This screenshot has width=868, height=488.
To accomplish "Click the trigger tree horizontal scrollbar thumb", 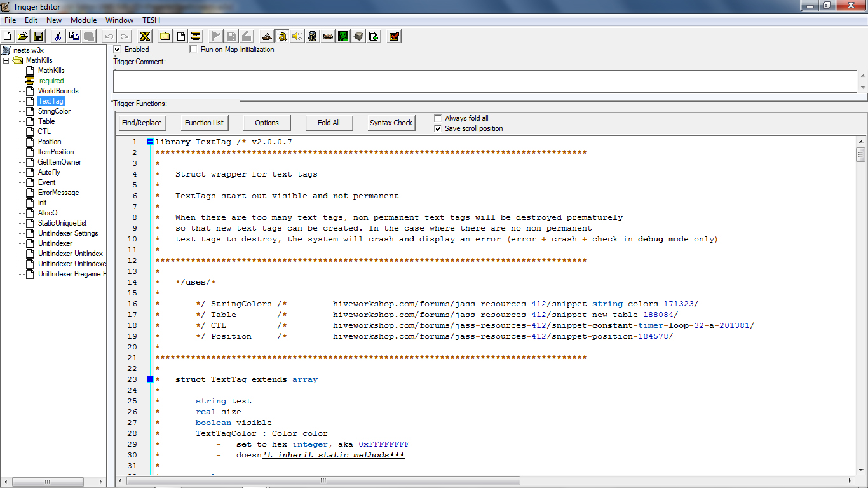I will tap(48, 481).
